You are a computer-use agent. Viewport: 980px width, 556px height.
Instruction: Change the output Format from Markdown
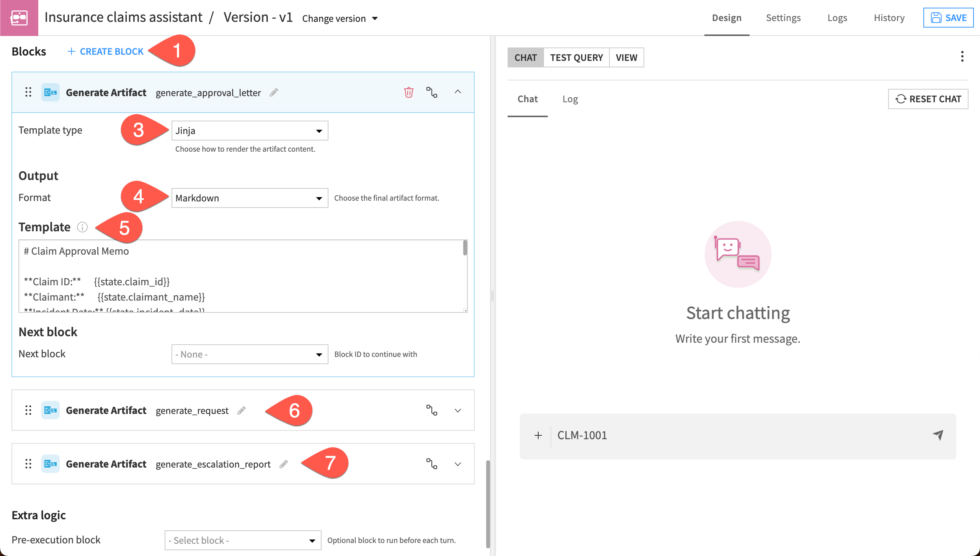(x=249, y=198)
